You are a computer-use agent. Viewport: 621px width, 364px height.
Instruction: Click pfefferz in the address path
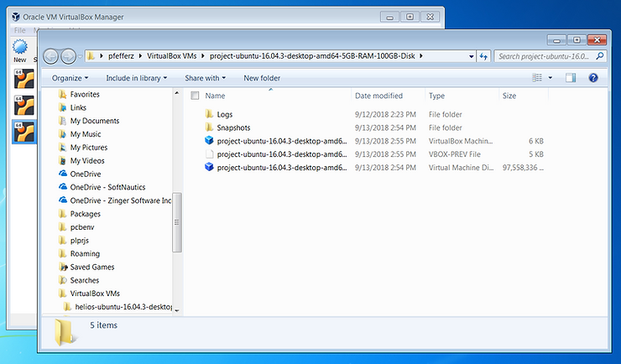tap(121, 56)
